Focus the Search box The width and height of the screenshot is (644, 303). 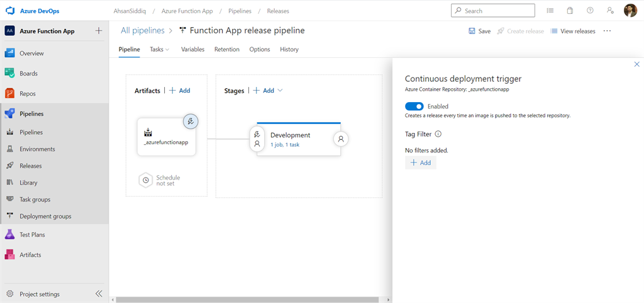pos(493,11)
